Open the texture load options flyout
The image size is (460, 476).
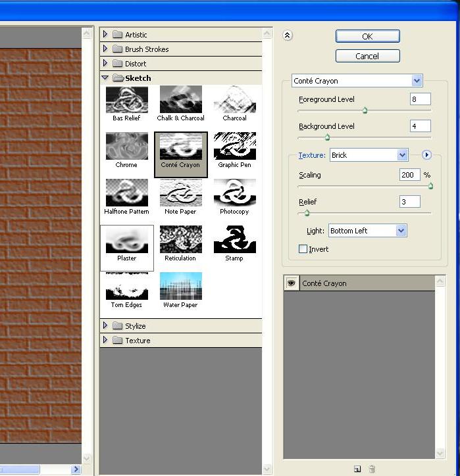[x=426, y=155]
